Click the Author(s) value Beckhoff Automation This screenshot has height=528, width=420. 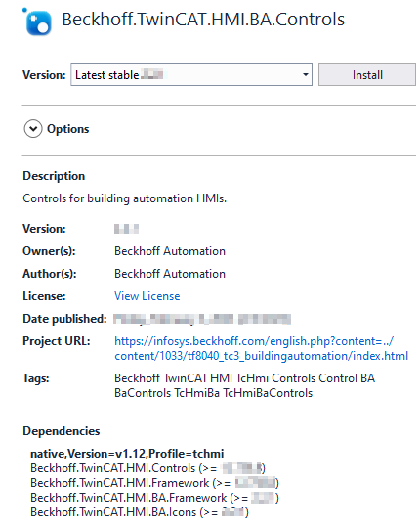170,274
